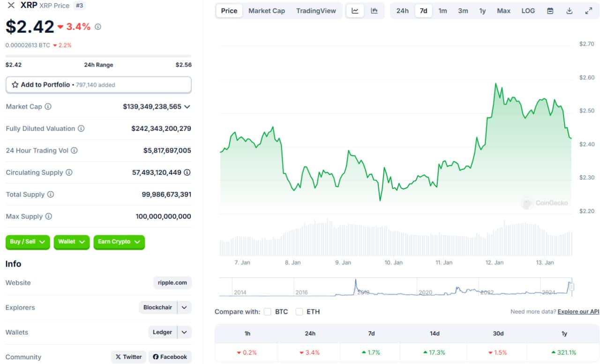
Task: Expand chart to fullscreen icon
Action: 589,11
